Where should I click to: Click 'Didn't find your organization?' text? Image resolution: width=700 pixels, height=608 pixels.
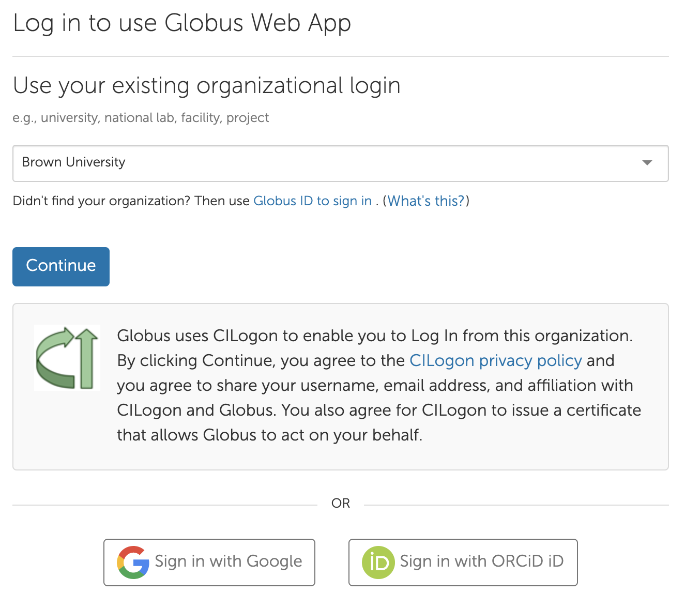tap(102, 201)
